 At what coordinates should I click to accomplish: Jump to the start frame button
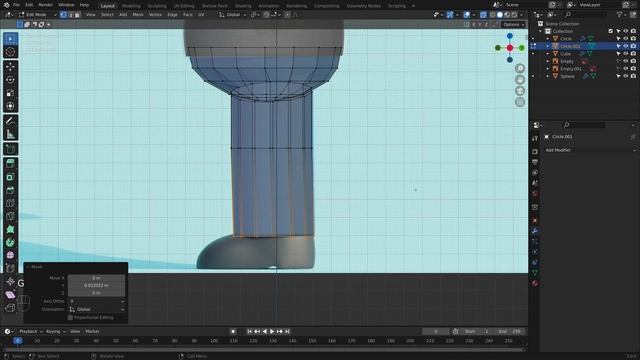(x=249, y=331)
